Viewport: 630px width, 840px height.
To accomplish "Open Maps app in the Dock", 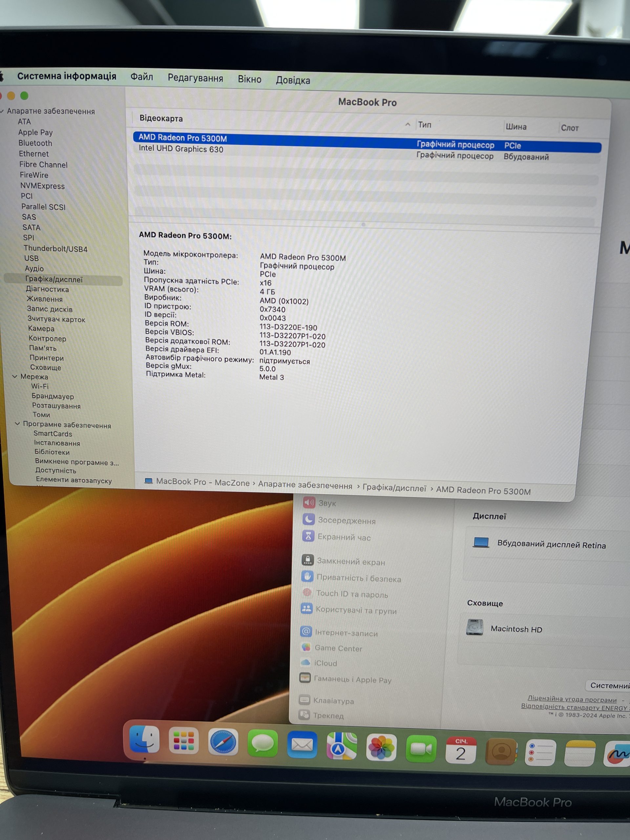I will click(x=342, y=746).
